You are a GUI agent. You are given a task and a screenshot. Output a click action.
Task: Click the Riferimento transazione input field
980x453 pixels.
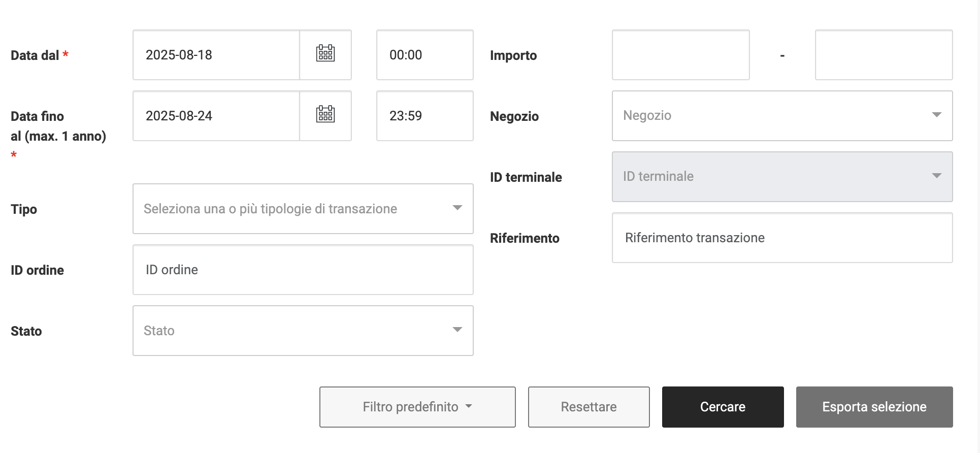pyautogui.click(x=782, y=238)
